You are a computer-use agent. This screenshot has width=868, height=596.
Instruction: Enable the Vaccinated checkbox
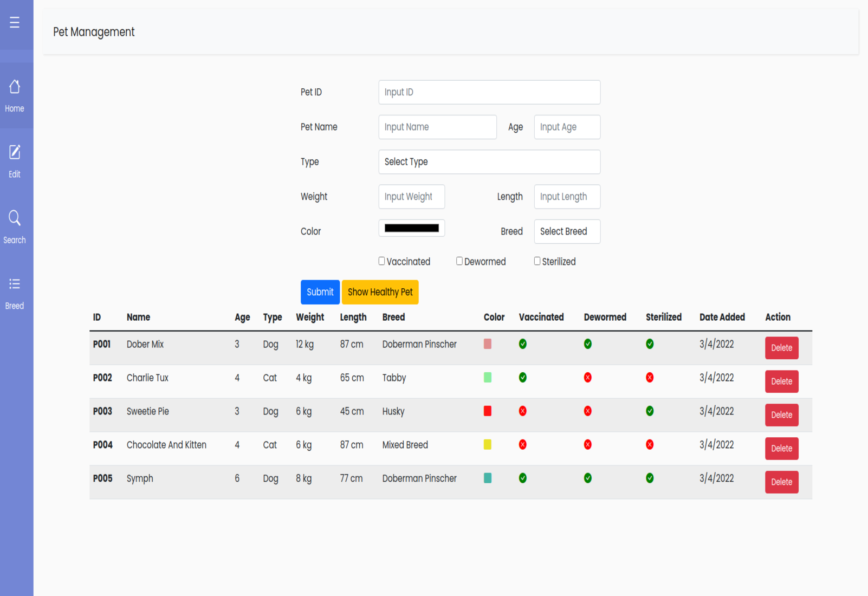pyautogui.click(x=381, y=261)
